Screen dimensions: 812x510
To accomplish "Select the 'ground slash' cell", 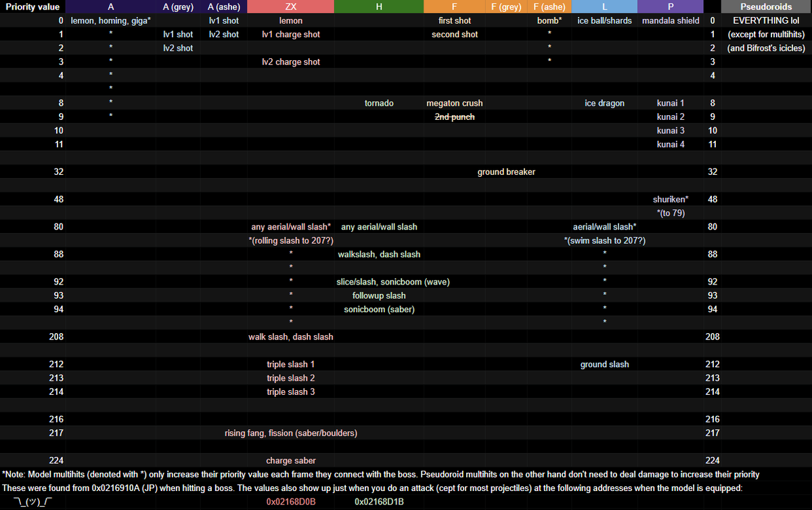I will click(x=604, y=364).
